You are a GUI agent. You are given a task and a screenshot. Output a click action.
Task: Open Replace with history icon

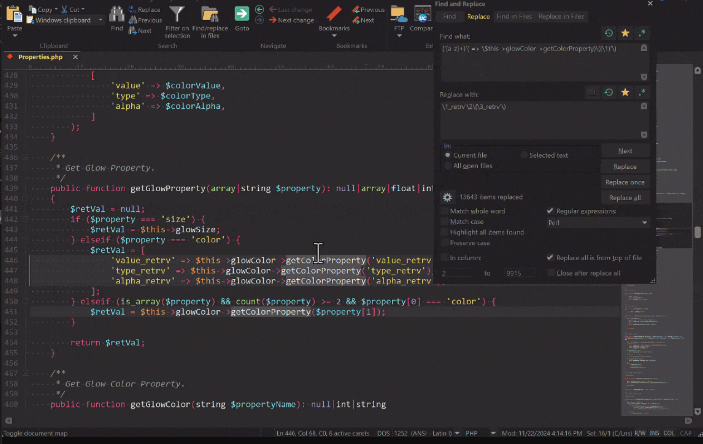click(608, 92)
